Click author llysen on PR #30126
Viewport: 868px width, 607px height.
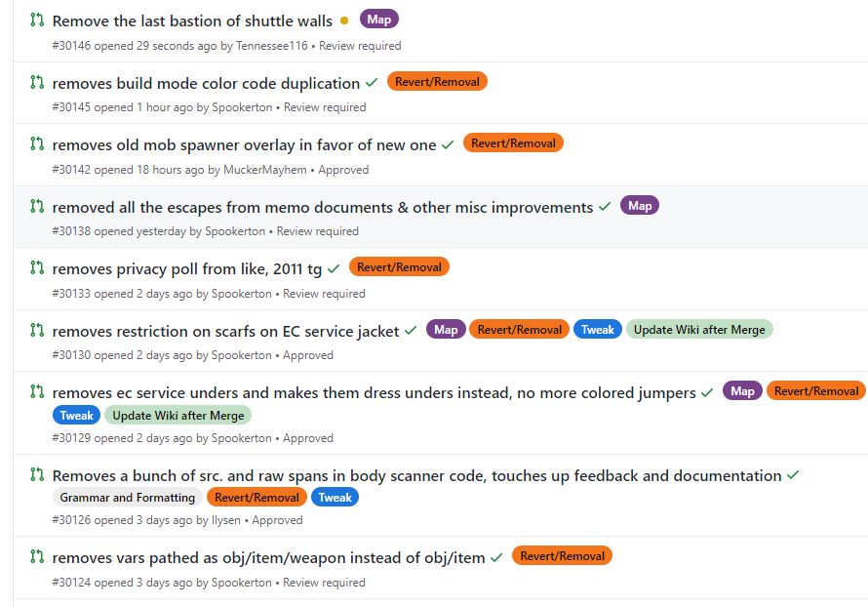click(x=227, y=520)
